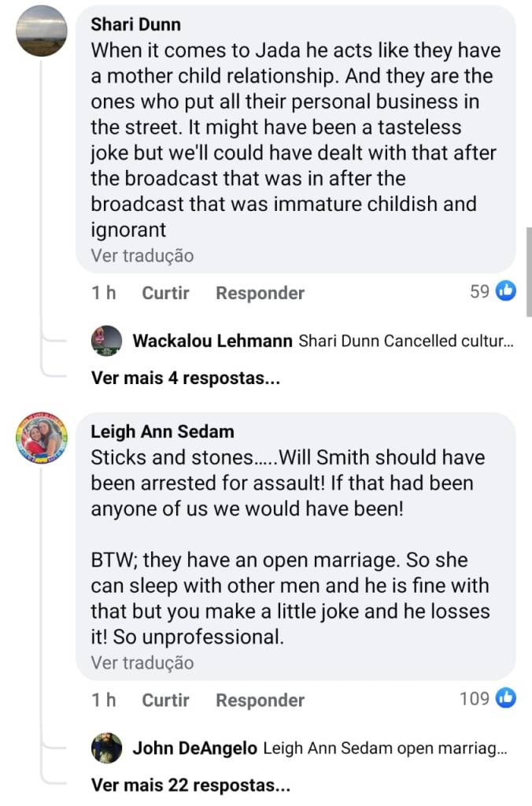Open Shari Dunn's profile name link

(135, 24)
